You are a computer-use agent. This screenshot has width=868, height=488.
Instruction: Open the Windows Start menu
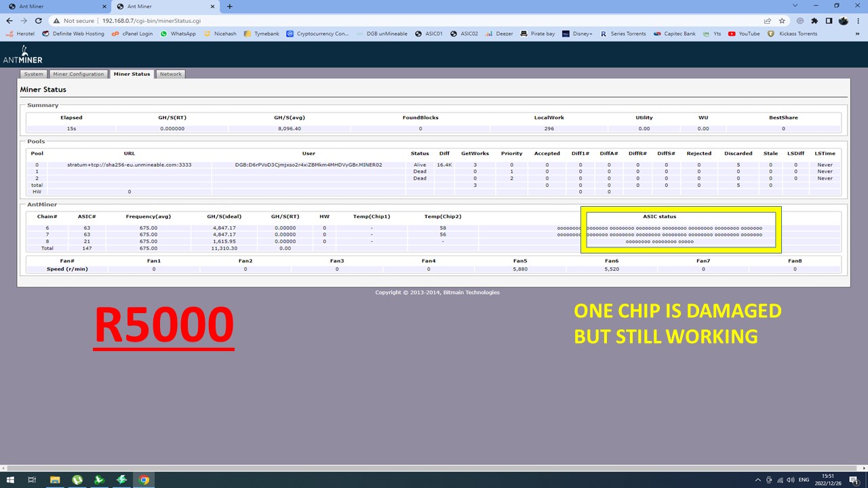(x=10, y=480)
